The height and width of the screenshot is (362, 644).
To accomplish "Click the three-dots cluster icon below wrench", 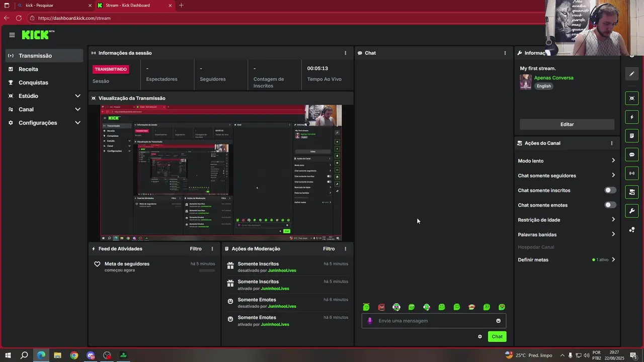I will 632,230.
